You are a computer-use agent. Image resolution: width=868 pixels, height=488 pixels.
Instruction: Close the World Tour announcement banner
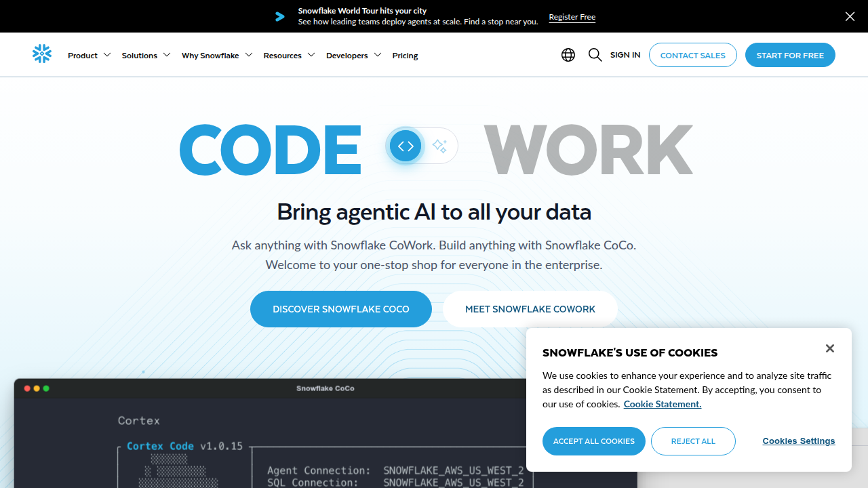coord(850,16)
